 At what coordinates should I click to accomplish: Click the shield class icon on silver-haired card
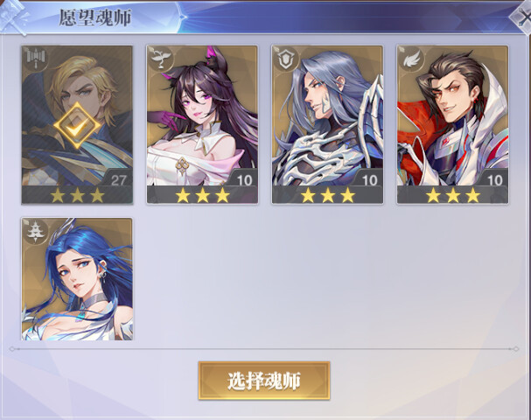285,59
